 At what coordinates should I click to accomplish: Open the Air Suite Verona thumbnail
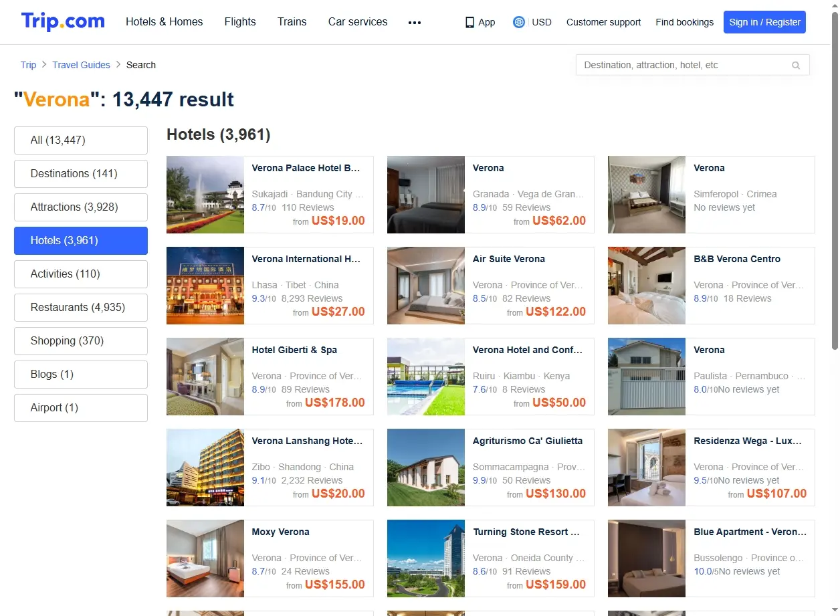(426, 286)
